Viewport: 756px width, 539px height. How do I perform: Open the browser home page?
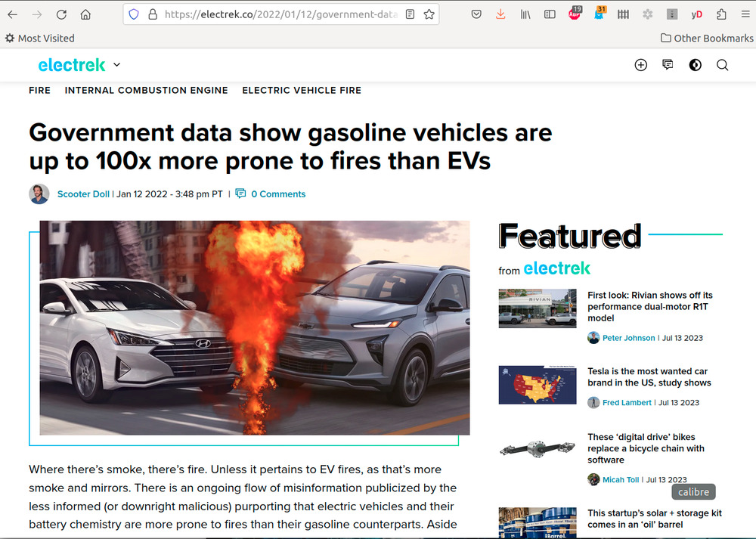coord(85,14)
